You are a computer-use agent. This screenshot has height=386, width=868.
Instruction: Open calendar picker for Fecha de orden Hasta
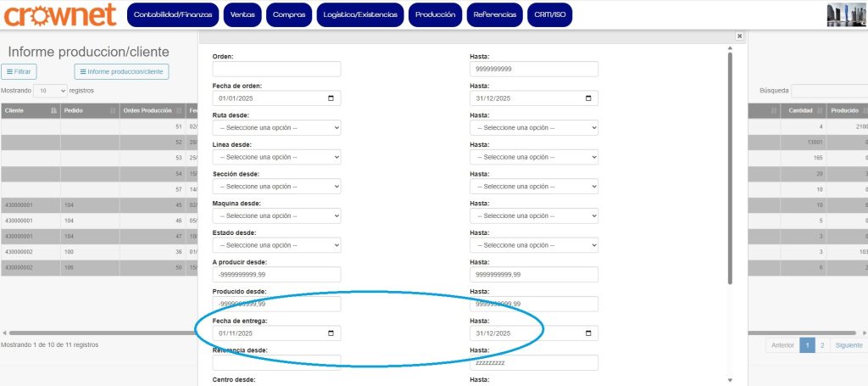click(588, 98)
